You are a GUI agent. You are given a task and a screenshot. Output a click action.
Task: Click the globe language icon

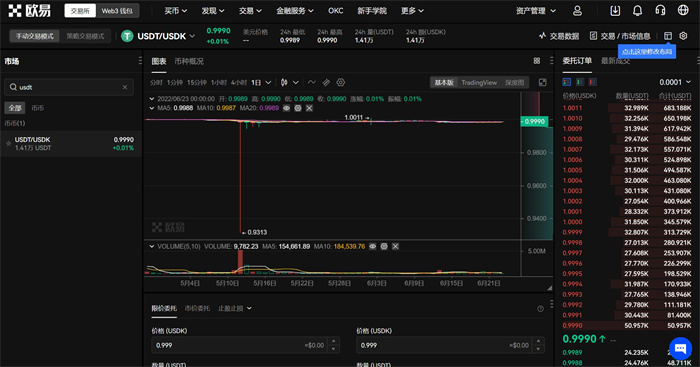point(683,10)
